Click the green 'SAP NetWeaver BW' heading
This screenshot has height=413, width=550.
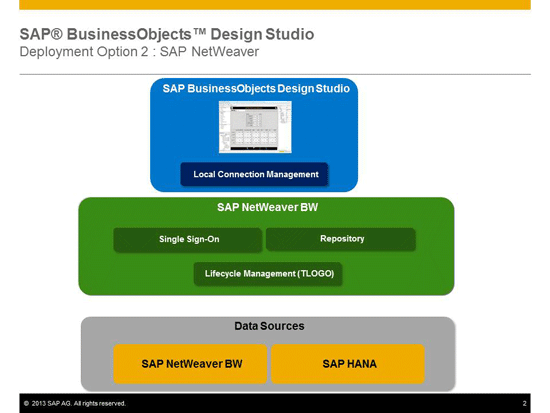[267, 207]
